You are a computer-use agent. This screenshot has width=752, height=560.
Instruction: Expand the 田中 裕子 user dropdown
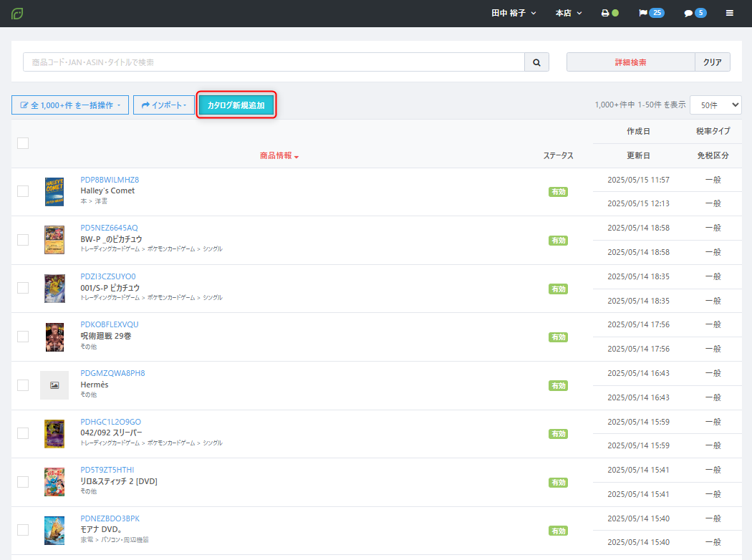point(514,14)
